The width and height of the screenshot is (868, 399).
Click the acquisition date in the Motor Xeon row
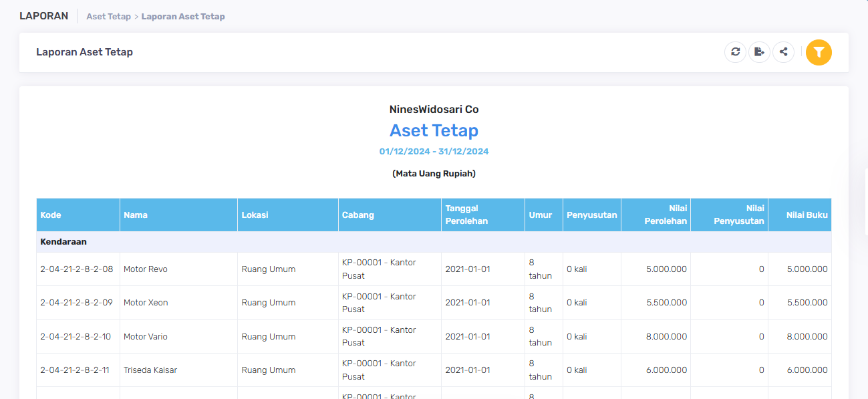(468, 303)
